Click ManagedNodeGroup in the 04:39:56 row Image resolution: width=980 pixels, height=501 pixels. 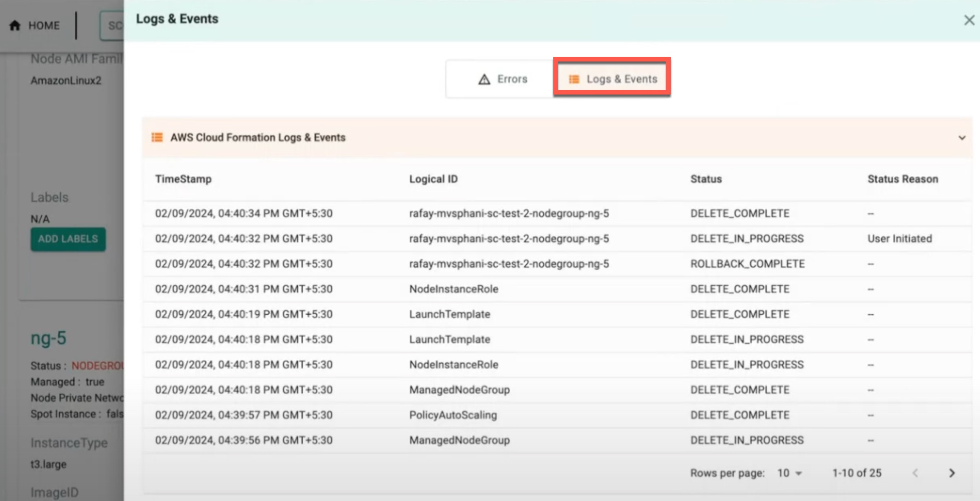459,440
